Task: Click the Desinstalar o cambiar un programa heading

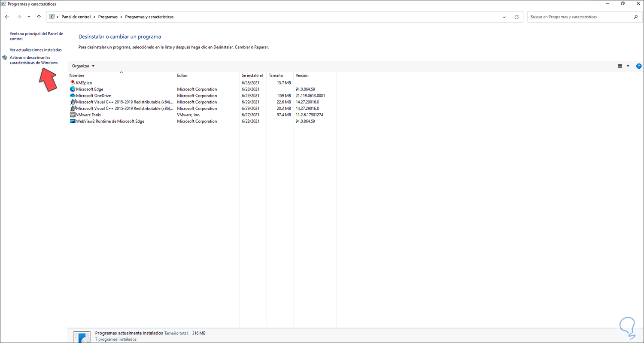Action: [x=120, y=37]
